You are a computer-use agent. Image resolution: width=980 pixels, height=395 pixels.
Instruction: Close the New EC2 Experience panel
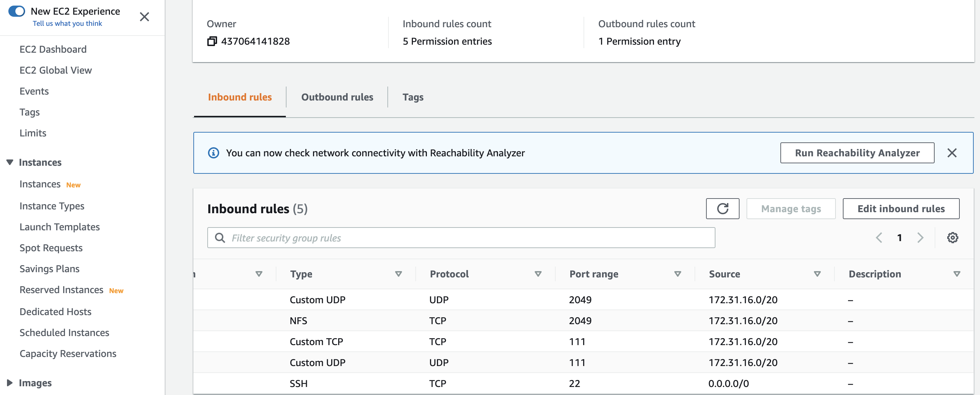[x=144, y=17]
